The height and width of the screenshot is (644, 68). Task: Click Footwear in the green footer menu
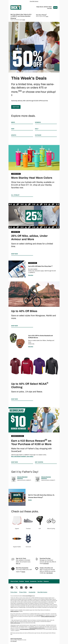coord(22,581)
